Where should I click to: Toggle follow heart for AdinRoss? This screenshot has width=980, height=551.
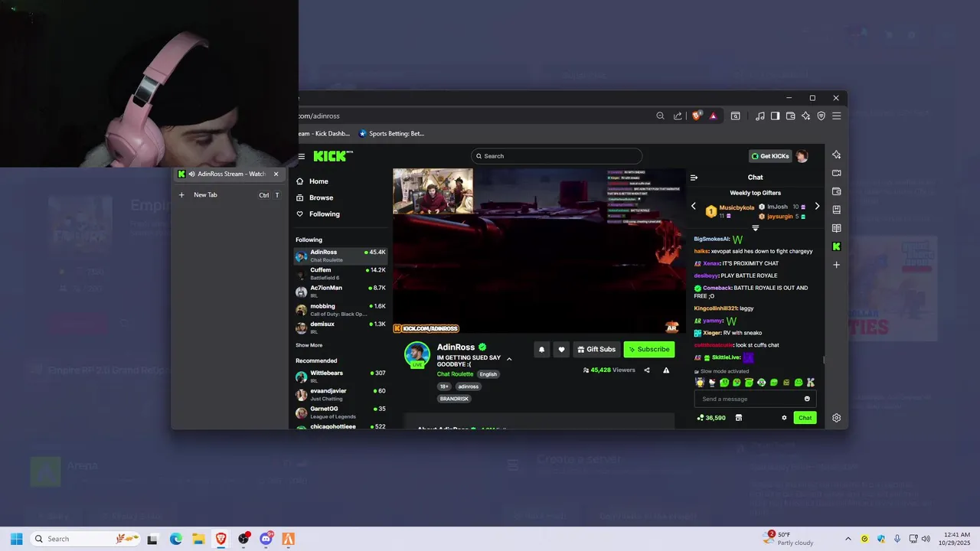(x=561, y=349)
